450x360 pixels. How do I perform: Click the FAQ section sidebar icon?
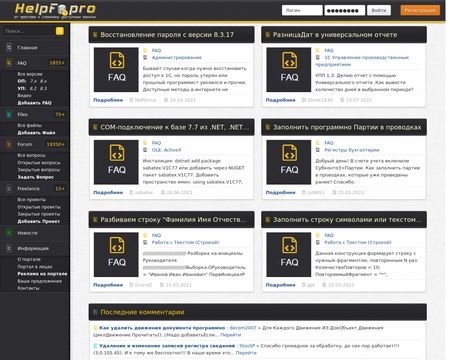(9, 63)
